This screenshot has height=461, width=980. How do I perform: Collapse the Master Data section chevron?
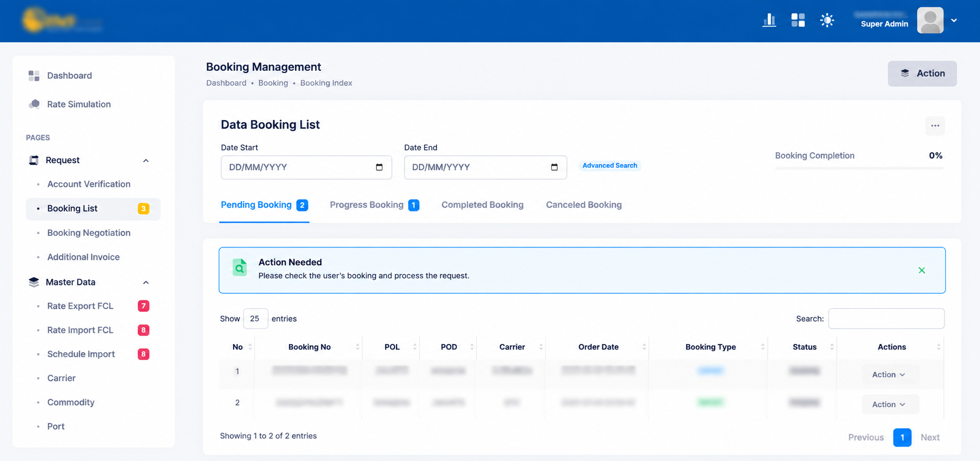pyautogui.click(x=146, y=282)
